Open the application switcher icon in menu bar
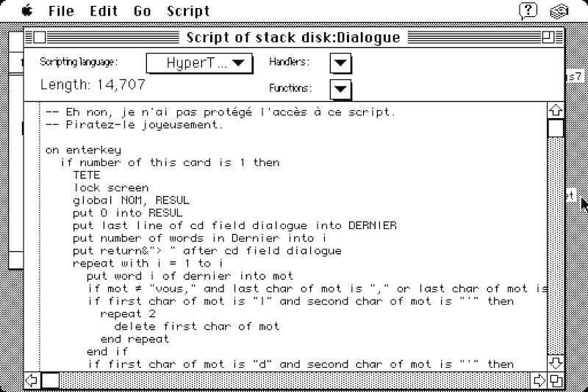The height and width of the screenshot is (392, 588). pyautogui.click(x=559, y=11)
